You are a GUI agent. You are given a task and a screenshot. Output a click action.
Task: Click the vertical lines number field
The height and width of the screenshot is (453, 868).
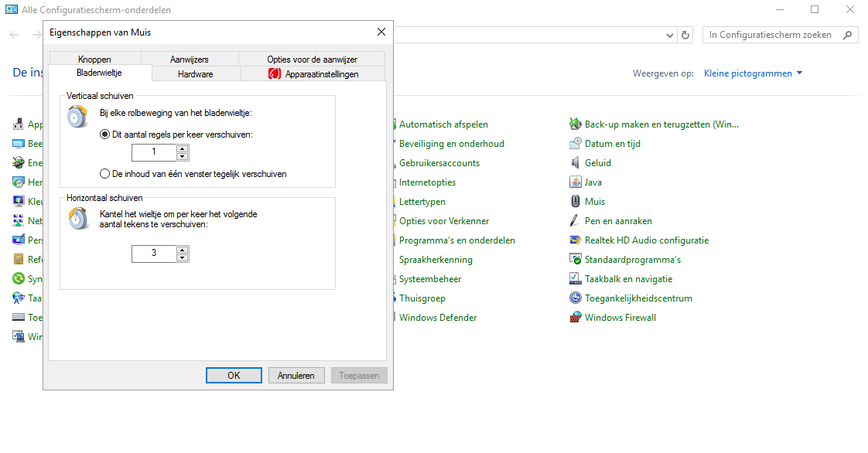154,152
